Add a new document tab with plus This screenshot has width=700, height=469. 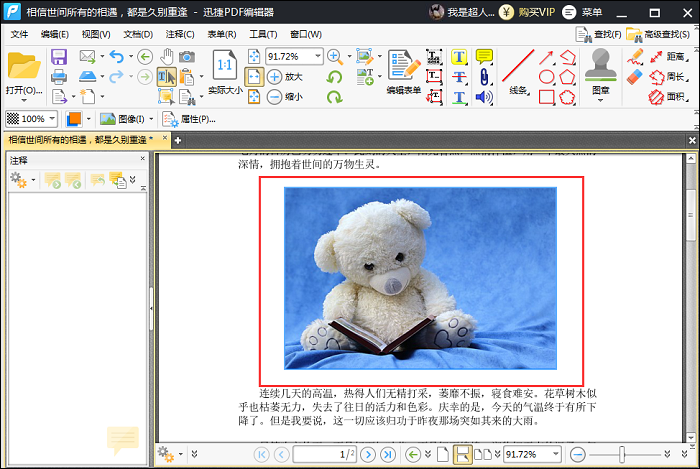[x=178, y=140]
